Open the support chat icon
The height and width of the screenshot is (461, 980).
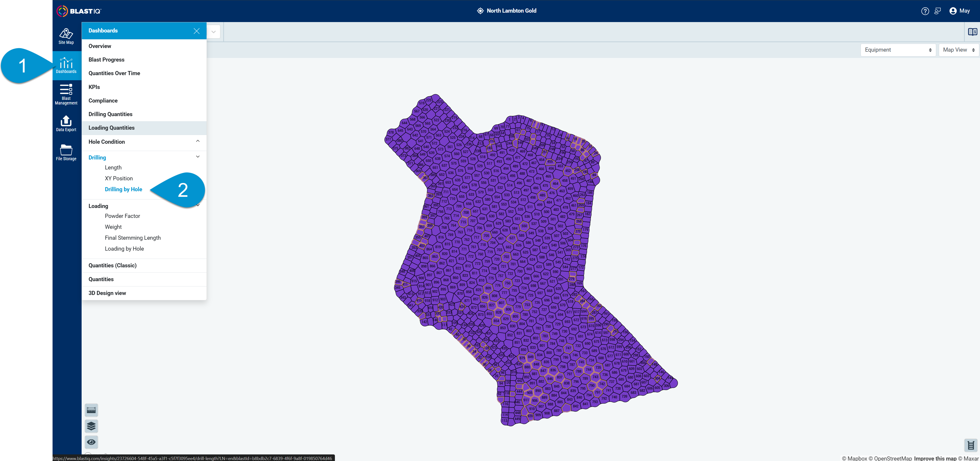937,11
